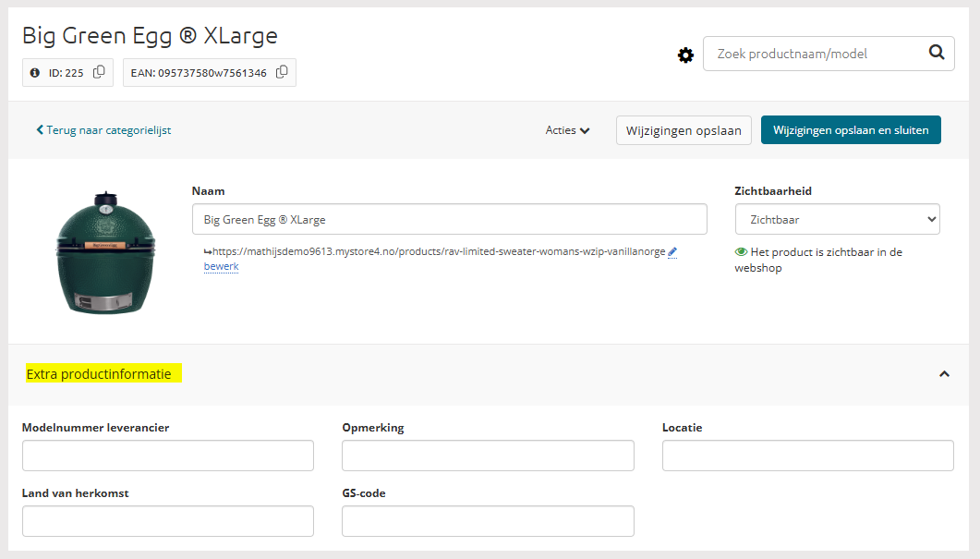Copy the EAN code to clipboard
The width and height of the screenshot is (980, 559).
pyautogui.click(x=282, y=72)
